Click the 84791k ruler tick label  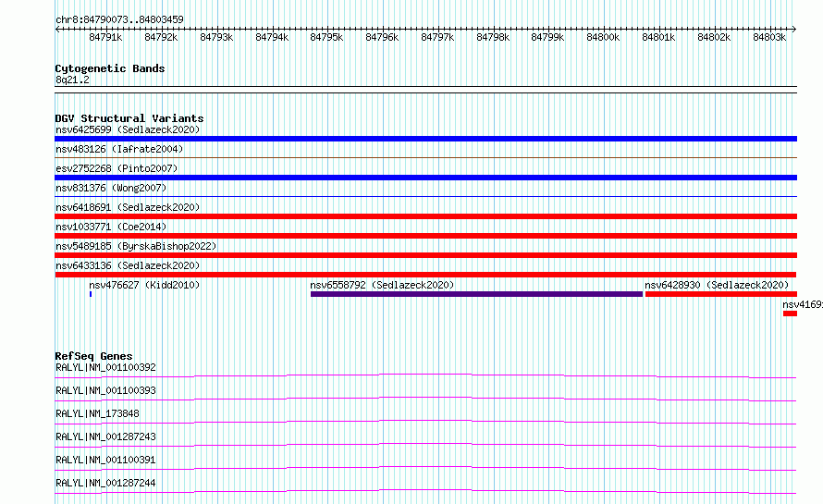coord(105,37)
